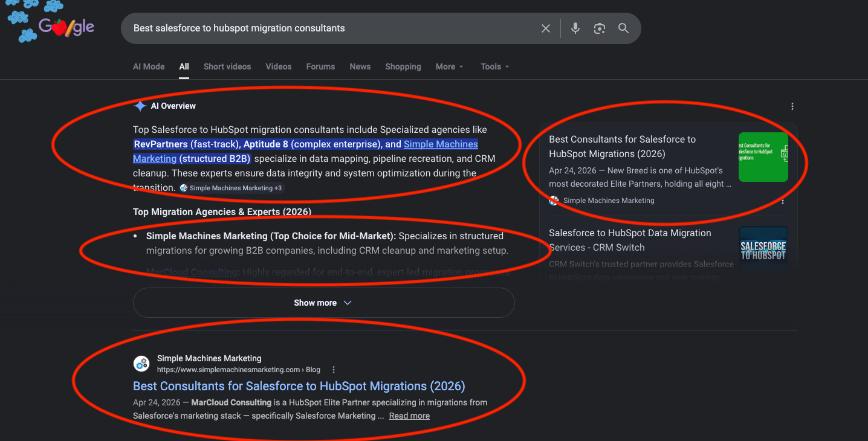Switch to the Forums tab
The image size is (868, 441).
(x=320, y=66)
